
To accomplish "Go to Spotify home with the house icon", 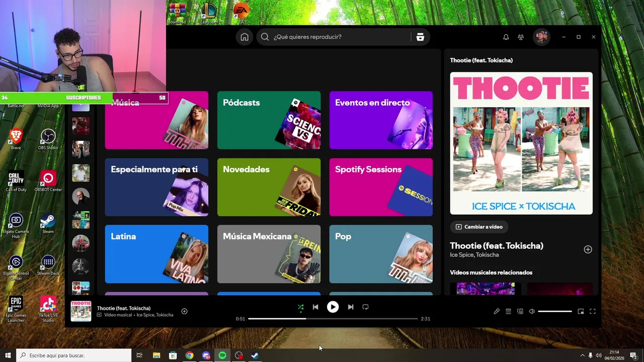I will (245, 37).
